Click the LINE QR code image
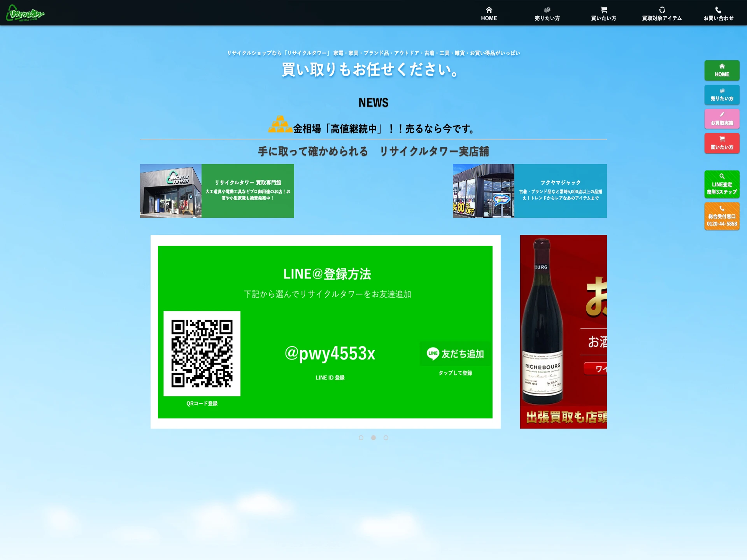 pos(202,353)
